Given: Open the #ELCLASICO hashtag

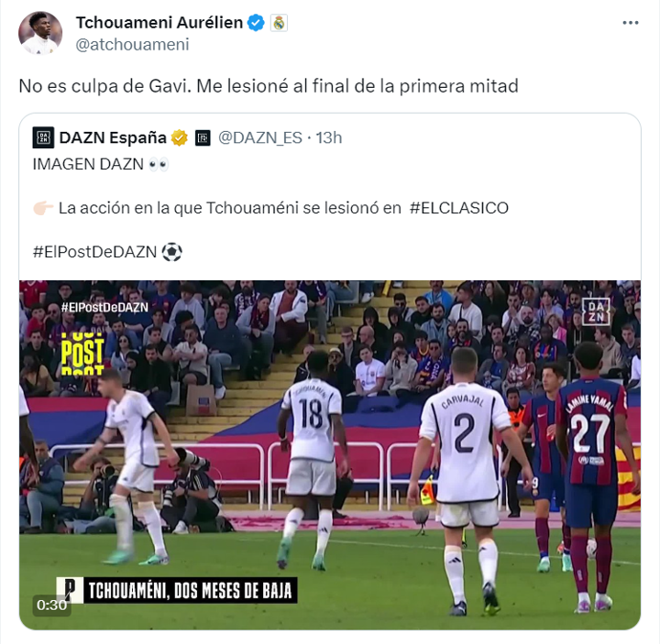Looking at the screenshot, I should point(459,208).
